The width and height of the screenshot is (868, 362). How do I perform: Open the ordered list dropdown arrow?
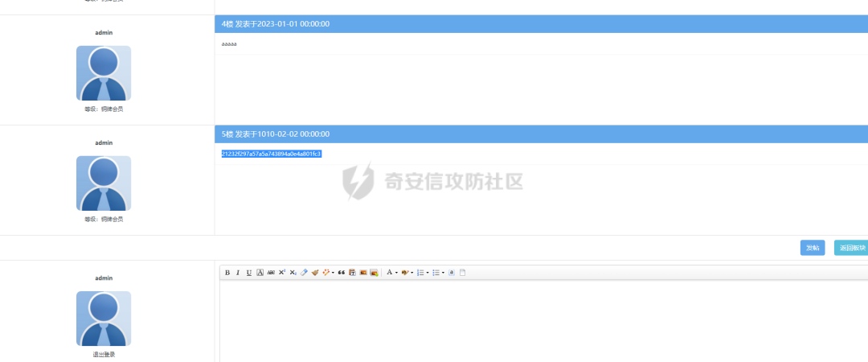(x=427, y=273)
